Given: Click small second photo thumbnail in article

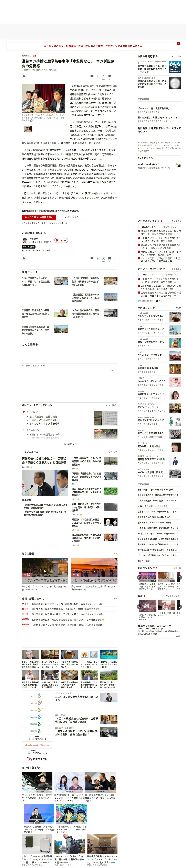Looking at the screenshot, I should [x=28, y=129].
